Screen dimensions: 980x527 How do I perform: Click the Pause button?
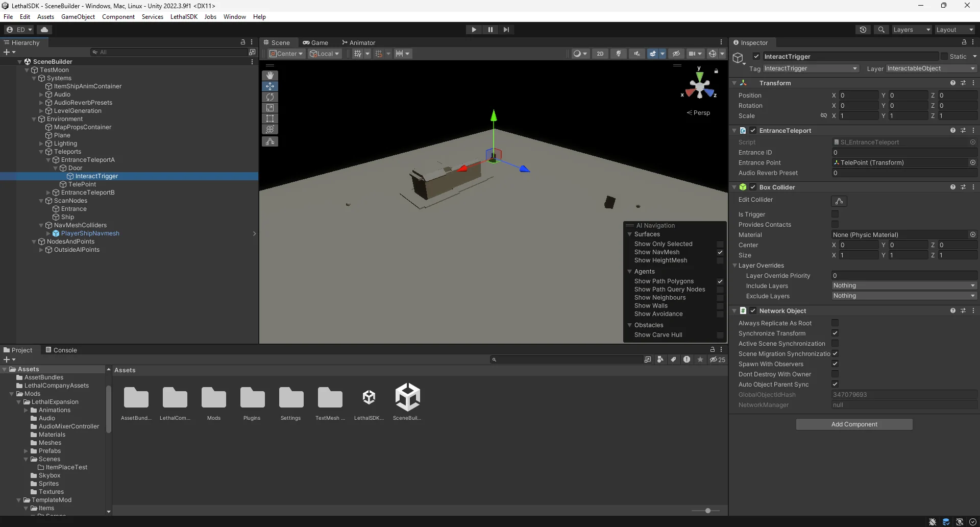(x=490, y=30)
